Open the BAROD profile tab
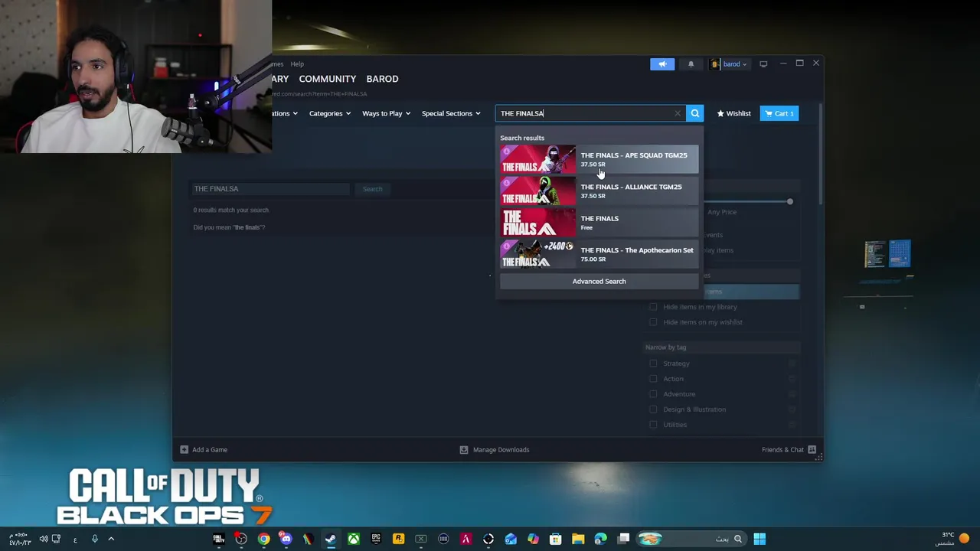Screen dimensions: 980x551 click(x=382, y=79)
